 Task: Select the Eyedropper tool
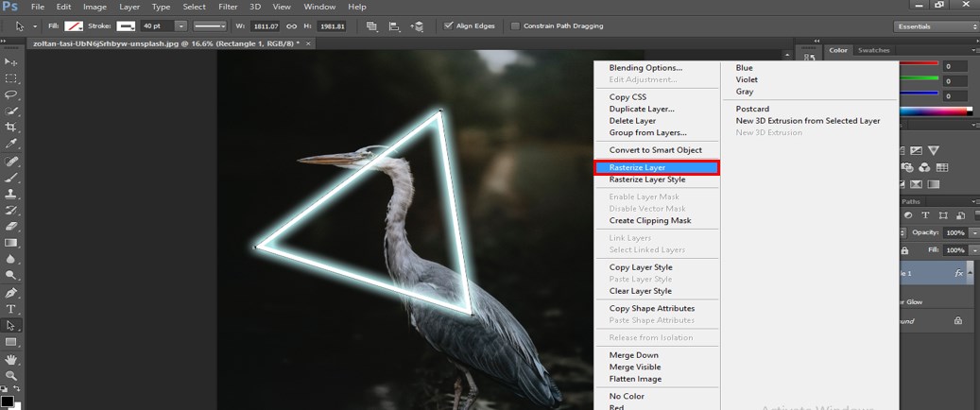click(10, 145)
